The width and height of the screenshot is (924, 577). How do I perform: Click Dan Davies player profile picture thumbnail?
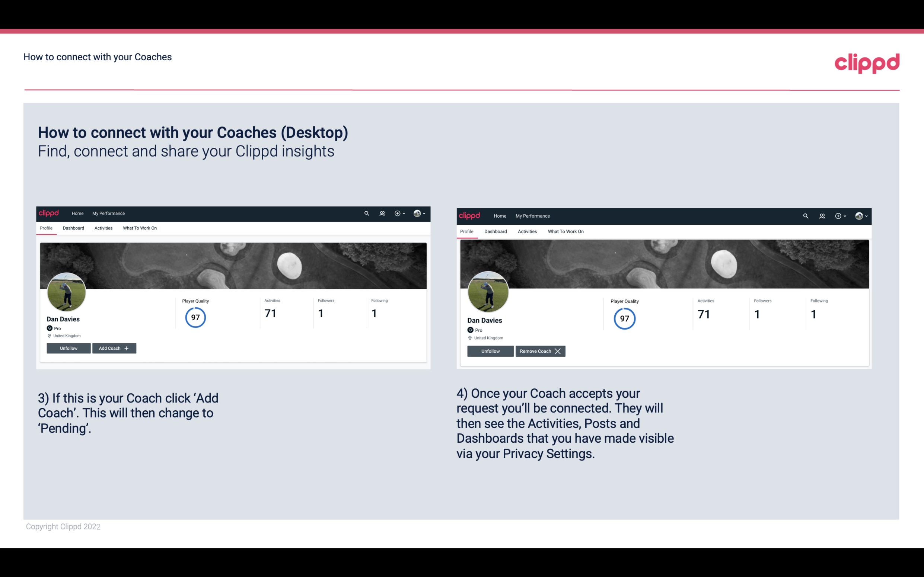(67, 291)
